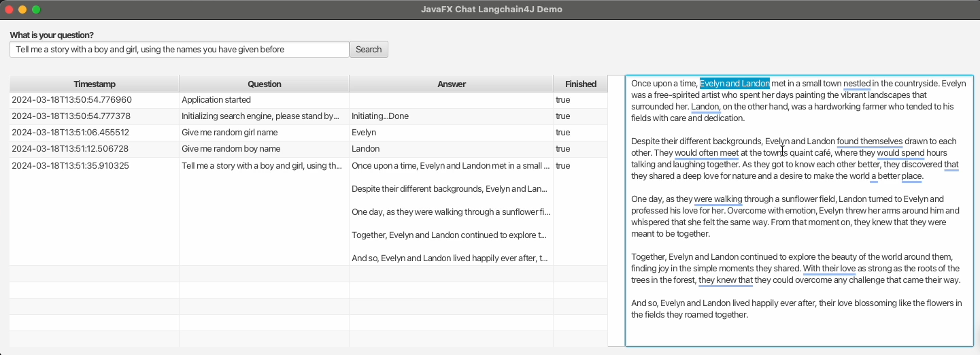Sort table by Answer column header
Viewport: 980px width, 355px height.
[452, 84]
